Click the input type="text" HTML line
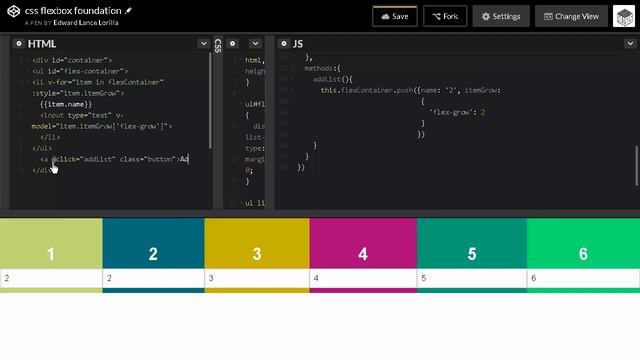This screenshot has width=640, height=360. 82,116
